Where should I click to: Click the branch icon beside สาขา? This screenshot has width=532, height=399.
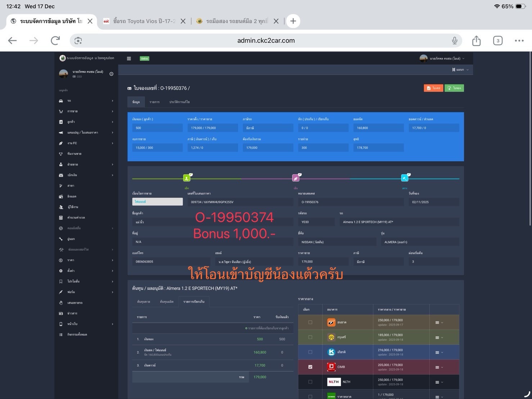(61, 186)
